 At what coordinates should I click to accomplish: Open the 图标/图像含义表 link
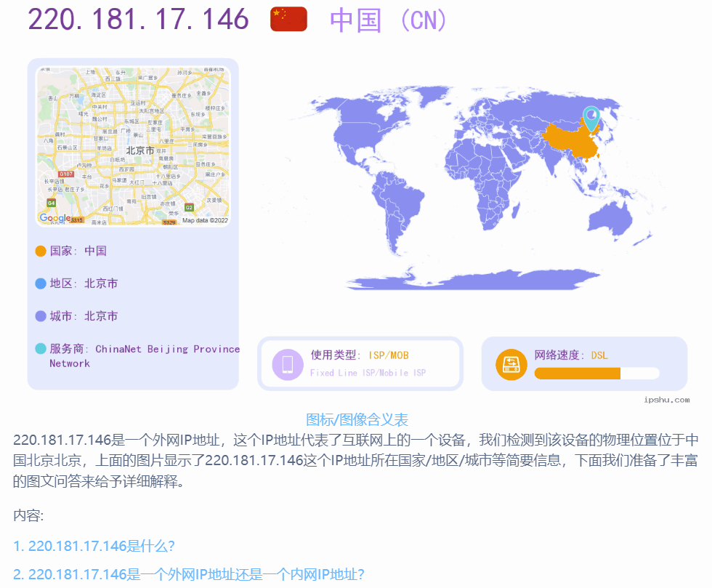click(x=357, y=419)
